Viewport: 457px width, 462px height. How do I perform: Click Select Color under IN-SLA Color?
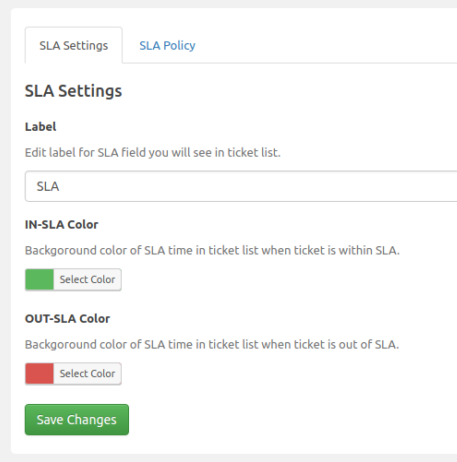coord(87,279)
